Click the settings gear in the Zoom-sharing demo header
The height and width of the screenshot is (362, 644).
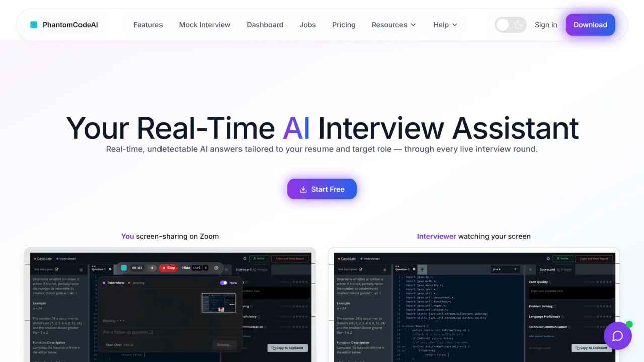point(245,259)
